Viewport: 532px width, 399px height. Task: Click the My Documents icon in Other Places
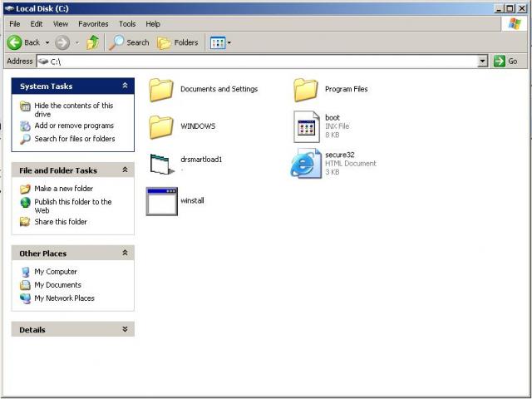pos(25,285)
